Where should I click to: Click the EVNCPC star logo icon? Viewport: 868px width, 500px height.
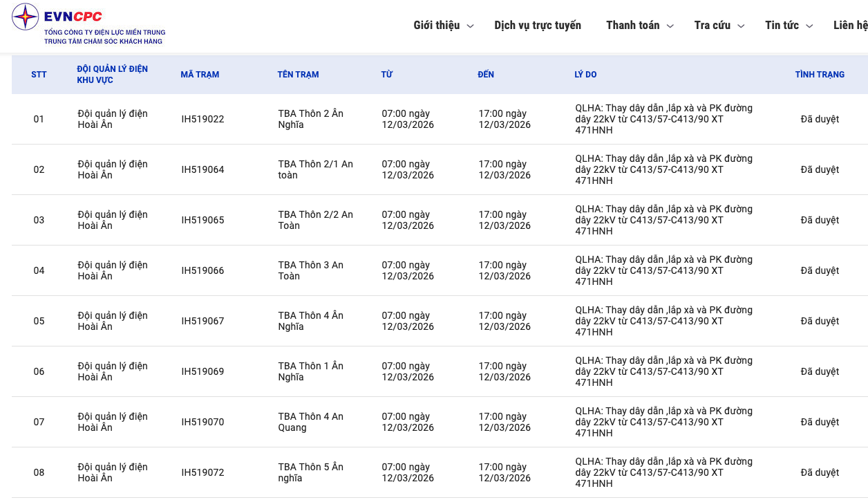[26, 17]
